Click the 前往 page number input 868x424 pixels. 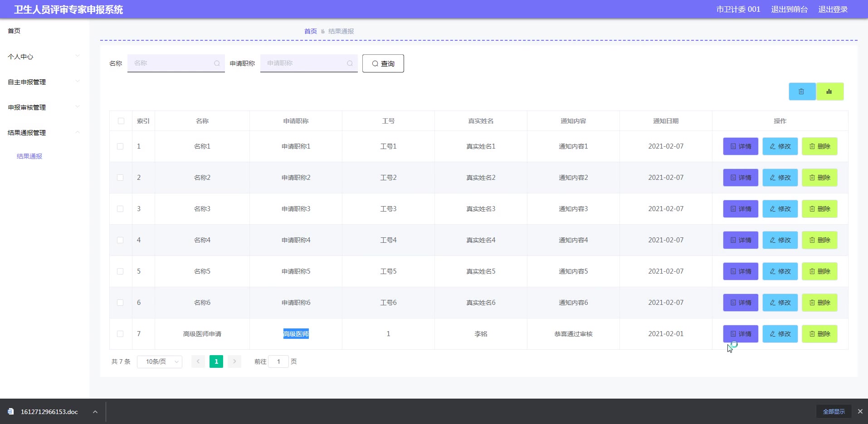[x=278, y=361]
